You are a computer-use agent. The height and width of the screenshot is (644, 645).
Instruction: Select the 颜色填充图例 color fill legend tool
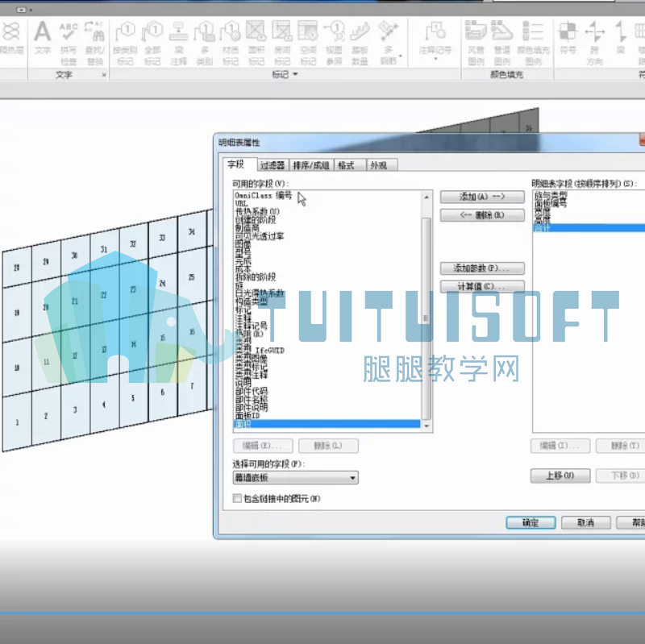click(533, 43)
